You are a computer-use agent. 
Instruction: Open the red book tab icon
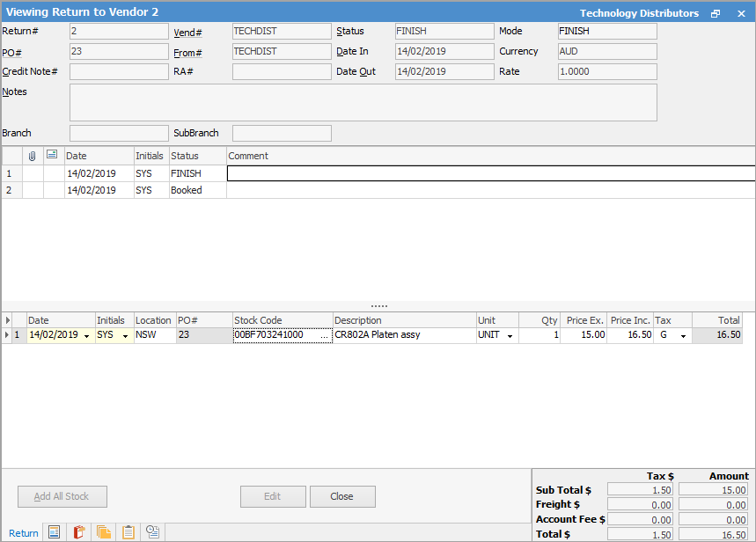point(79,532)
